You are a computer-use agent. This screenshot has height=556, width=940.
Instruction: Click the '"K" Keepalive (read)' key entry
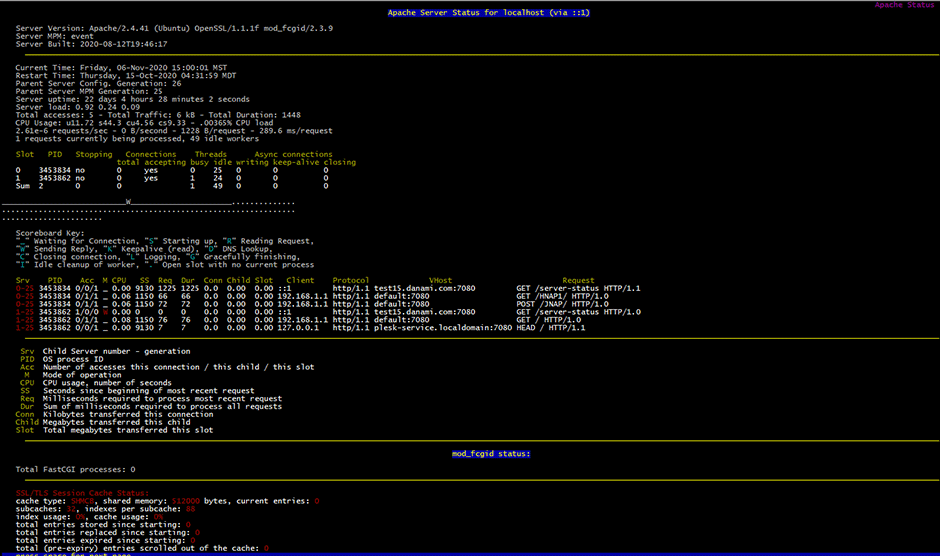151,249
